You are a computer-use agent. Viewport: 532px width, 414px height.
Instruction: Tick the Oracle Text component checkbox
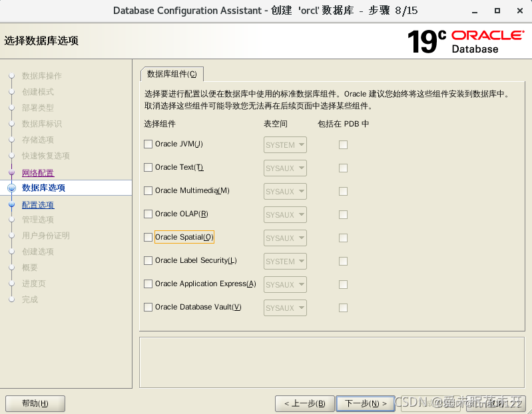[148, 168]
